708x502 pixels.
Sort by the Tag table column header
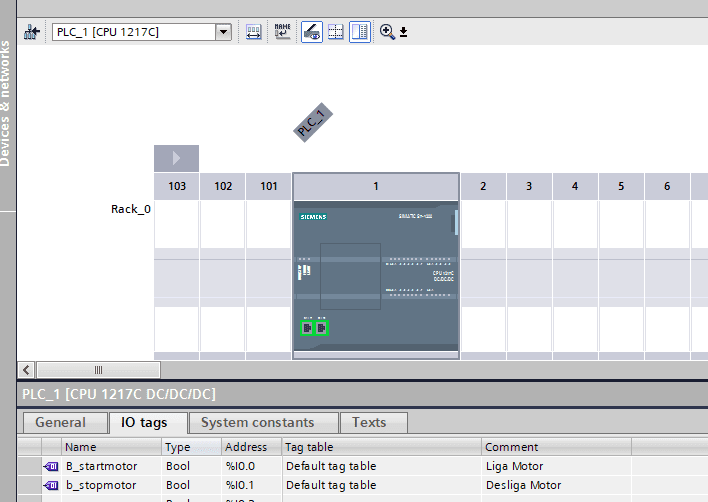(382, 447)
